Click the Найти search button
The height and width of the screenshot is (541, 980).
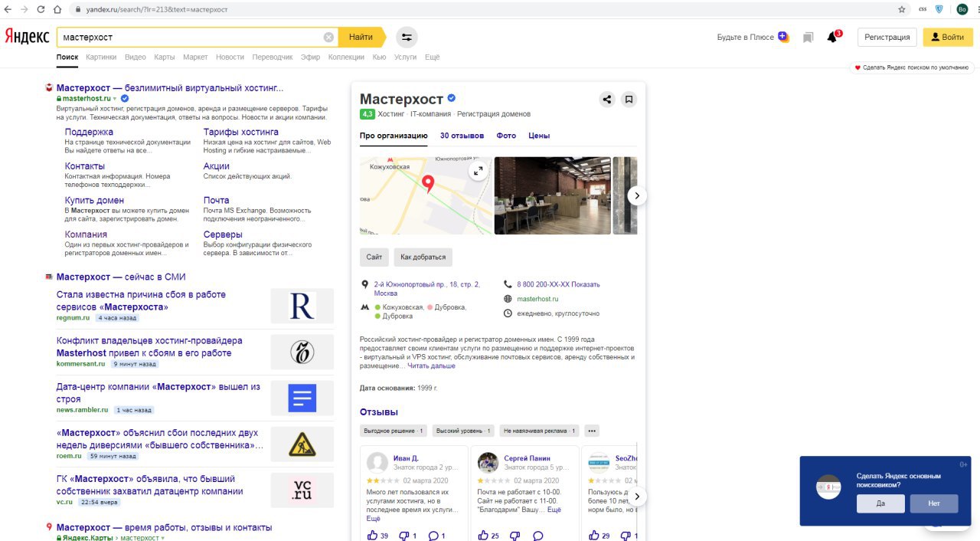pos(361,37)
